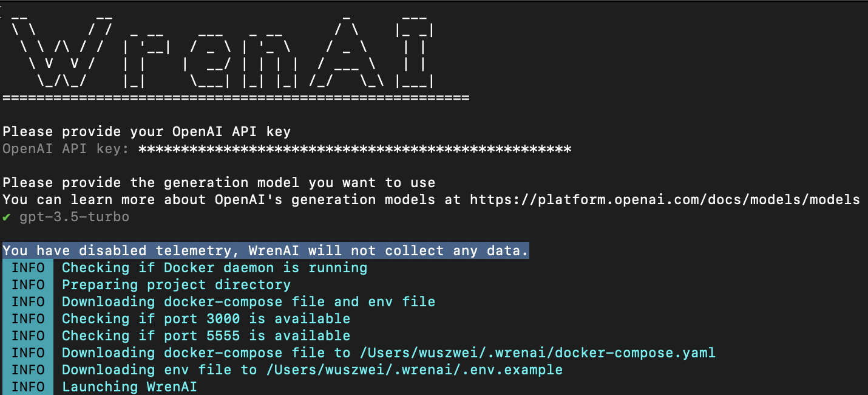
Task: Click the INFO badge beside Preparing project directory
Action: coord(28,285)
